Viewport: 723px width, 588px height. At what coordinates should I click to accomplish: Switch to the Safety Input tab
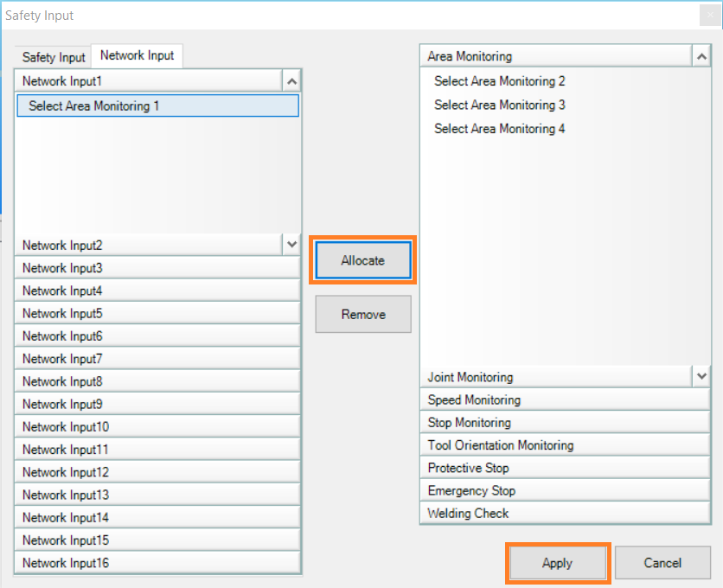(x=54, y=57)
